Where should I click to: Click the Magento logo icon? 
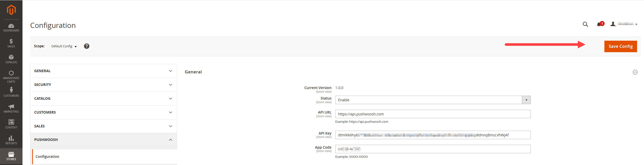pyautogui.click(x=11, y=10)
